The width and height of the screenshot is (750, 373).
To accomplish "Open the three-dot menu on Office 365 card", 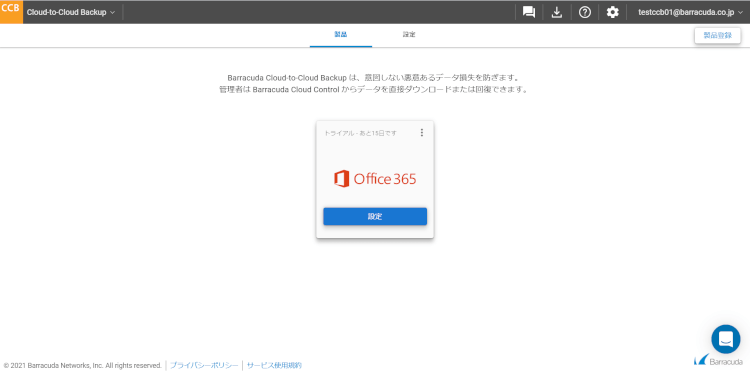I will [421, 132].
